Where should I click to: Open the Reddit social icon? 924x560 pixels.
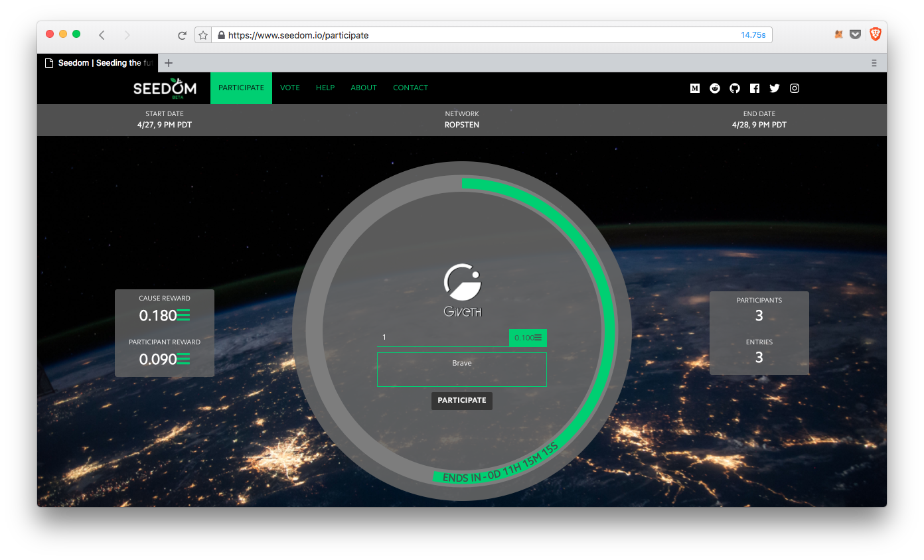tap(715, 88)
